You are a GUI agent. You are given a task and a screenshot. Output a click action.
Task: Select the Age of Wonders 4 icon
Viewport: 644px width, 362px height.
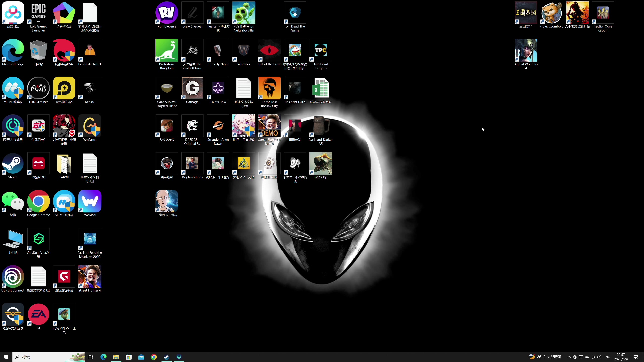pyautogui.click(x=526, y=55)
